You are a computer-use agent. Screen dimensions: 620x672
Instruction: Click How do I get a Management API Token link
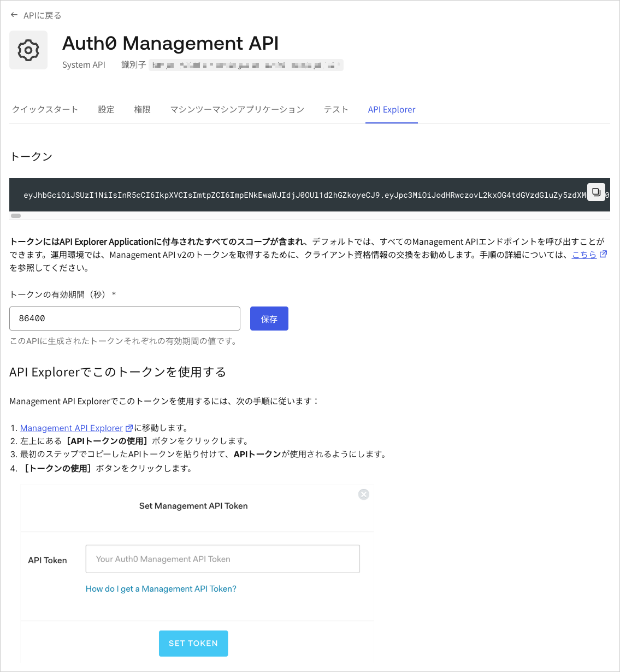click(x=161, y=588)
